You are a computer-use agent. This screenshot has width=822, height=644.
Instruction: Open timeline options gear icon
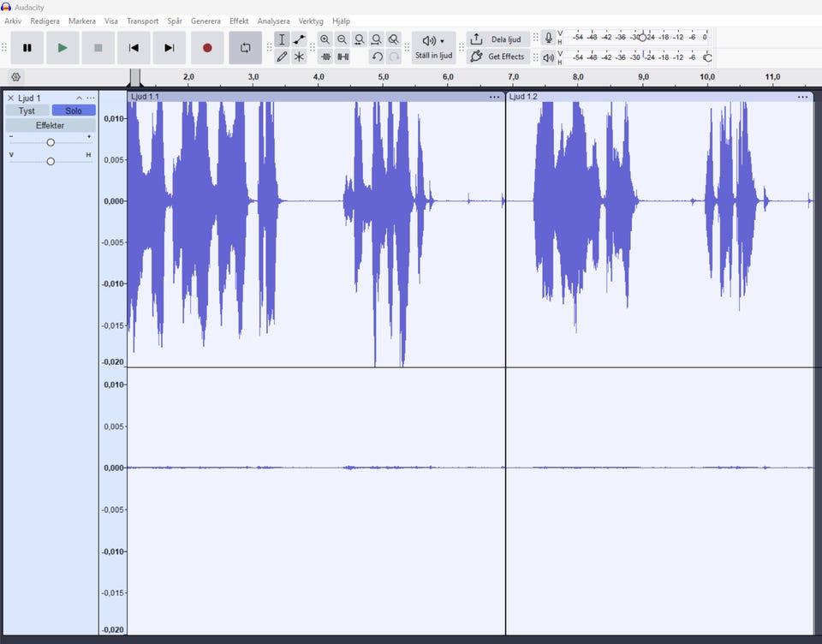[x=15, y=77]
